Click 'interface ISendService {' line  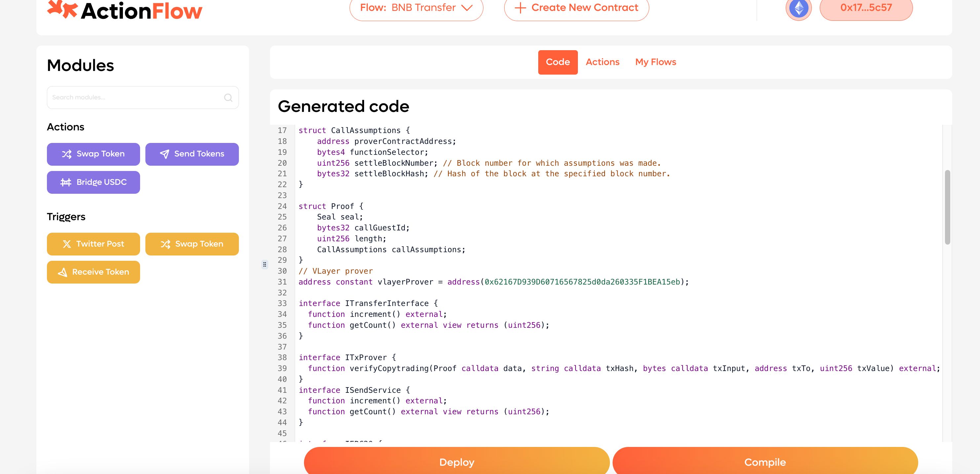click(x=354, y=390)
